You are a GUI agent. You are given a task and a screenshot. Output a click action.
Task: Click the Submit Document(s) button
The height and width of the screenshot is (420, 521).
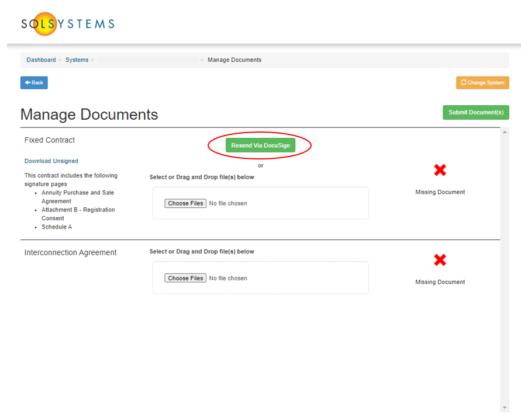475,112
